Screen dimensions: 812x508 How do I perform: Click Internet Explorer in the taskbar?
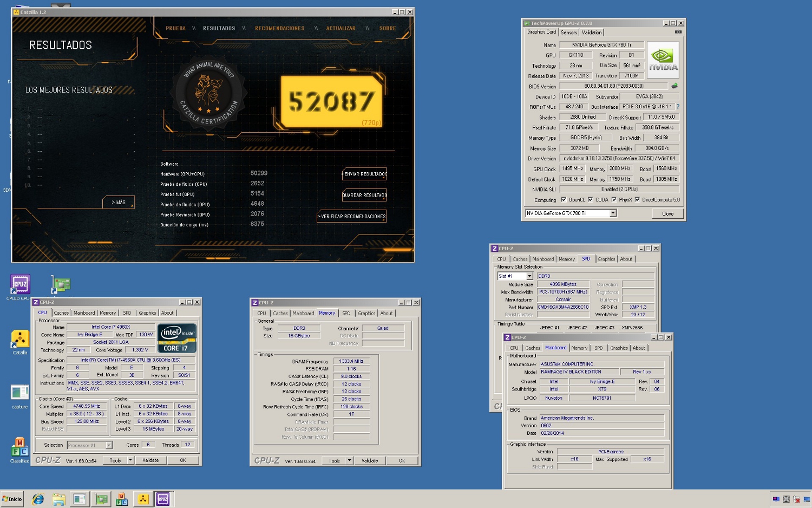pyautogui.click(x=38, y=499)
